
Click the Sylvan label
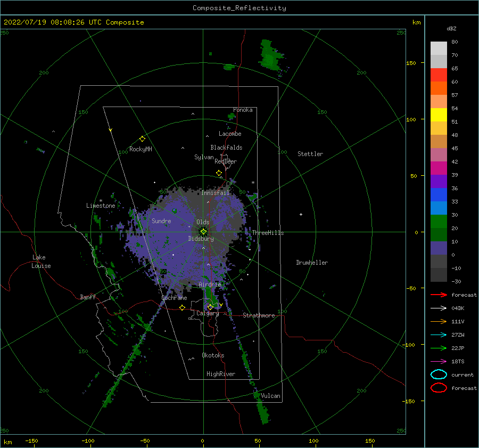point(204,157)
